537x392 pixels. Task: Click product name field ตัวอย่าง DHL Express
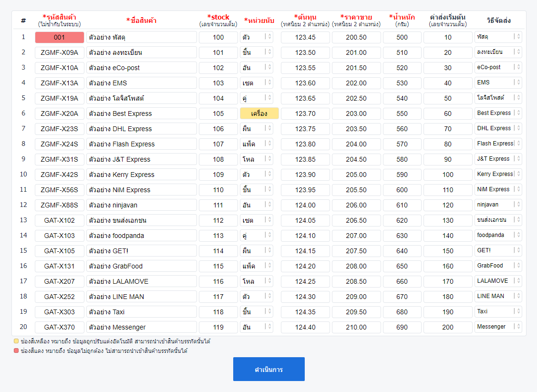pos(142,129)
